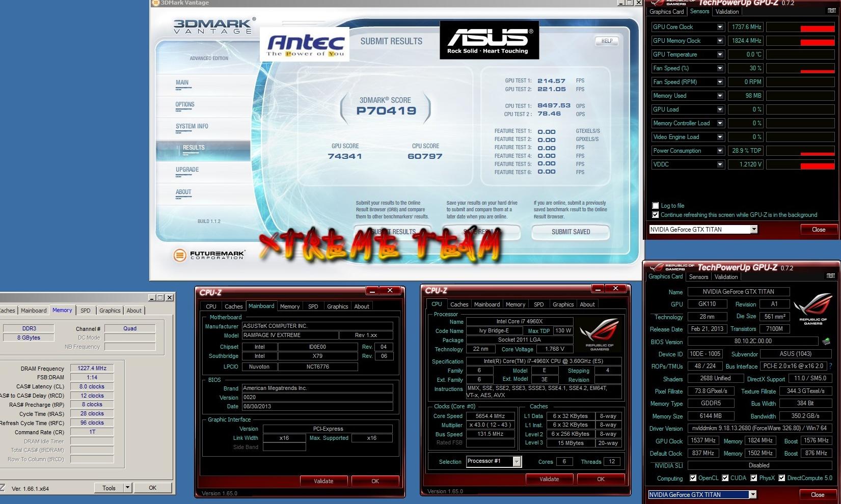
Task: Click the 3DMark score P70419
Action: [x=386, y=110]
